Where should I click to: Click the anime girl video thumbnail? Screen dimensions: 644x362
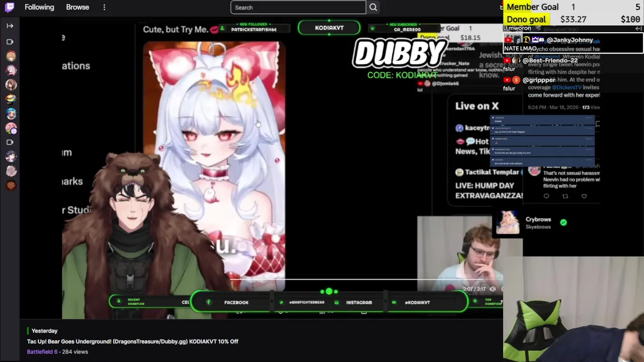214,166
